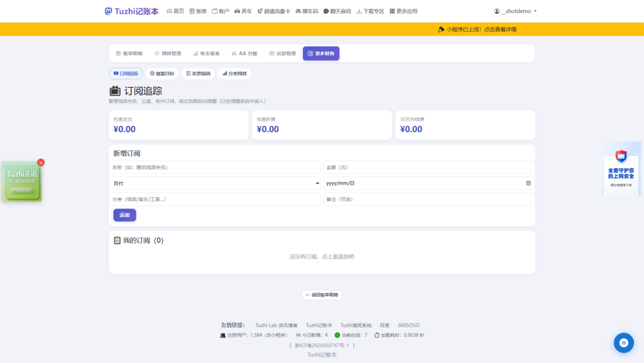Select the 发票报销 sub-tab

click(199, 73)
